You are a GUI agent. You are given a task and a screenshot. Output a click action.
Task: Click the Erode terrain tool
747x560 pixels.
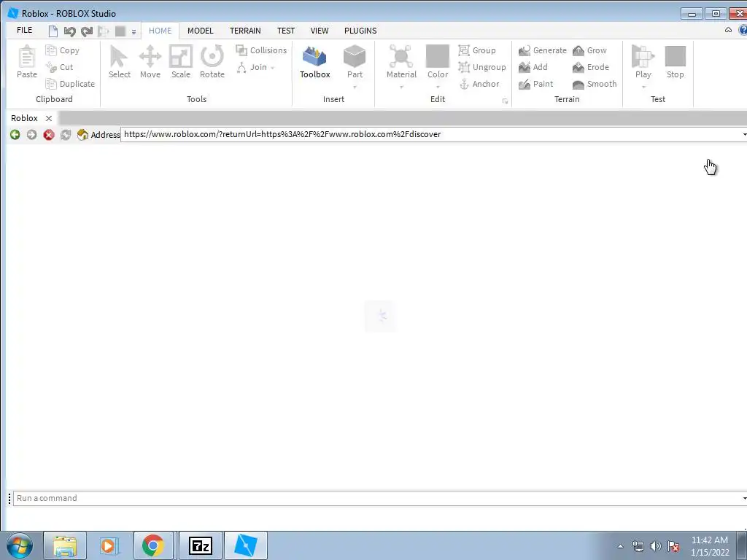[591, 67]
